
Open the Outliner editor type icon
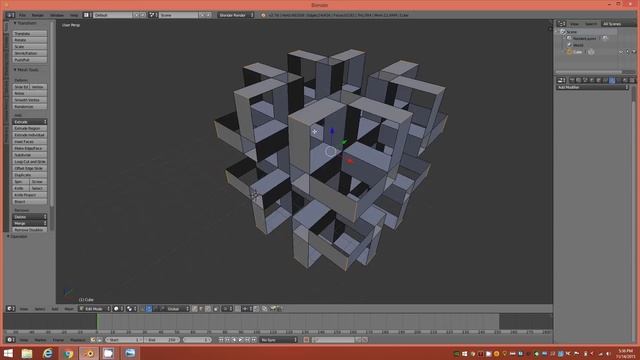[561, 24]
